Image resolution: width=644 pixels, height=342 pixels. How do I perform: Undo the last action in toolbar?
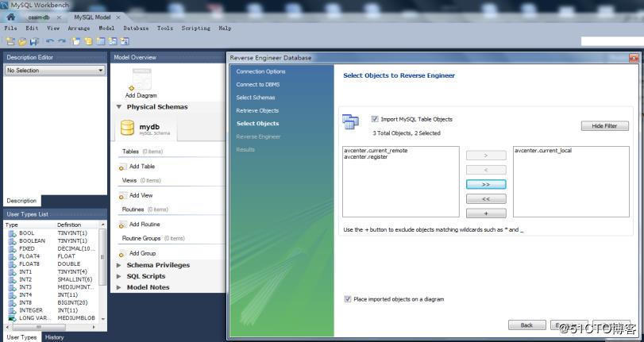coord(50,41)
